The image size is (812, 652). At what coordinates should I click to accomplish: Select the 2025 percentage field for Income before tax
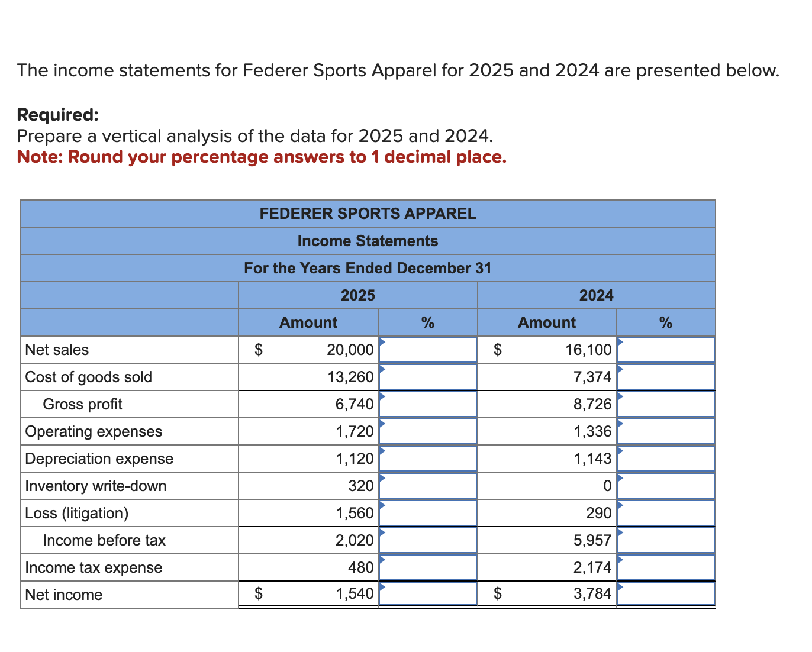[428, 540]
